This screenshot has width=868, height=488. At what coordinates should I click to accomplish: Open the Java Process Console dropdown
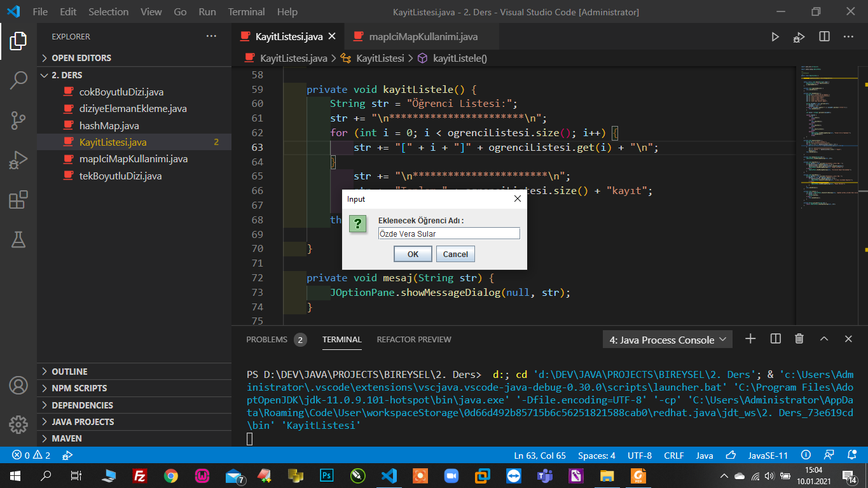[x=667, y=340]
